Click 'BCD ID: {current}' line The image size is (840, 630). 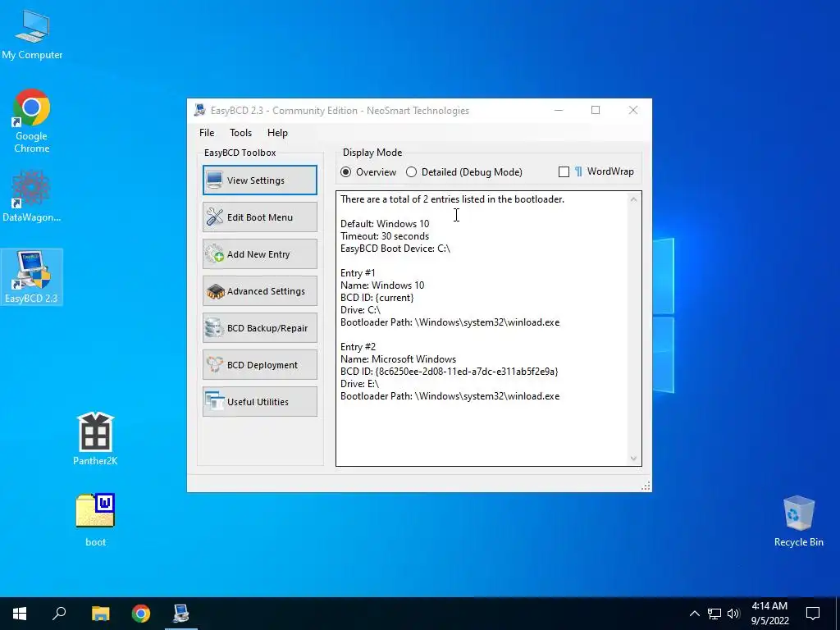(377, 298)
